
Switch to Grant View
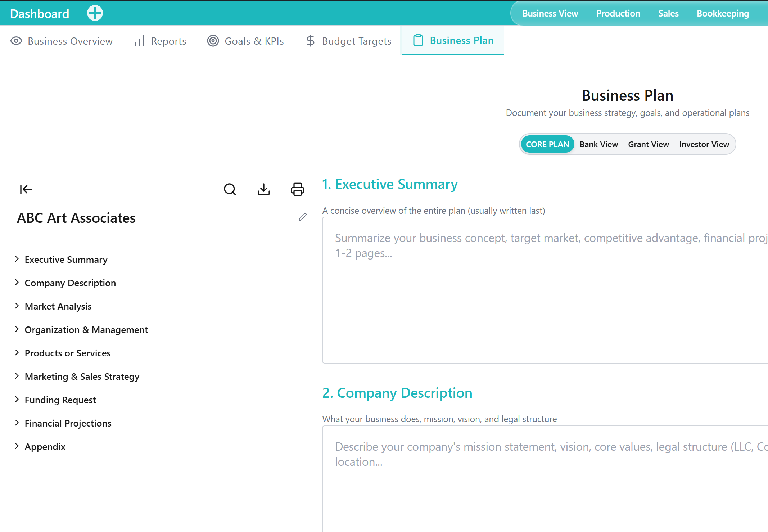click(649, 144)
